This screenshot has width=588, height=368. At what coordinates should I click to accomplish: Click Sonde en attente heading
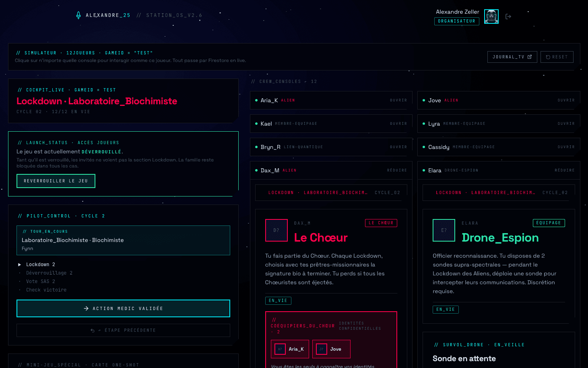pyautogui.click(x=464, y=358)
